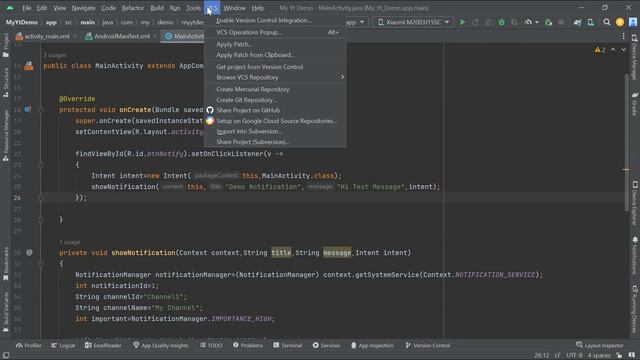This screenshot has height=360, width=640.
Task: Click the 26:12 caret position indicator
Action: coord(542,356)
